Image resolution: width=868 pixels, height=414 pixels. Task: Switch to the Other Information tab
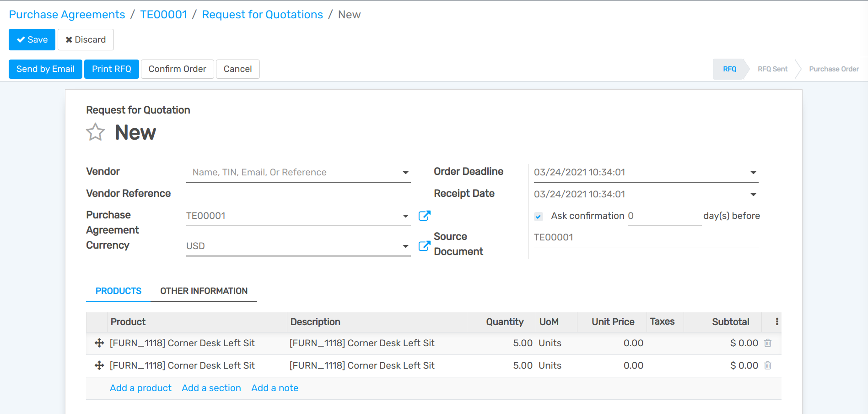(204, 291)
